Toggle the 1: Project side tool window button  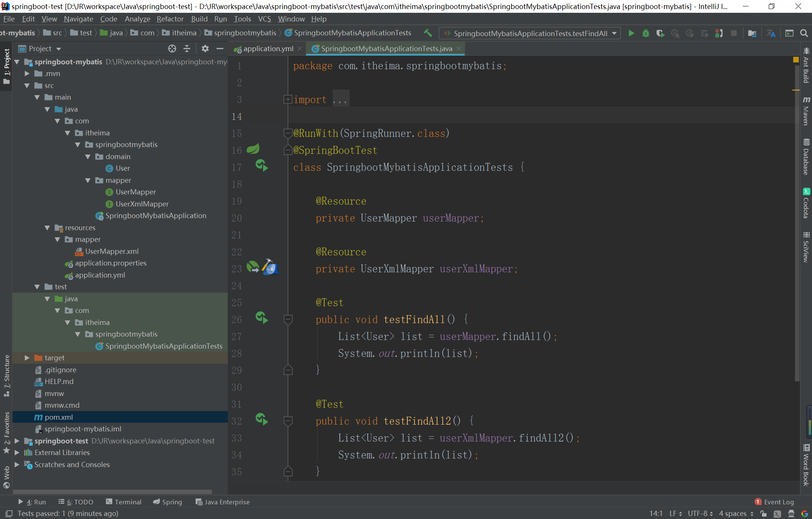point(6,67)
